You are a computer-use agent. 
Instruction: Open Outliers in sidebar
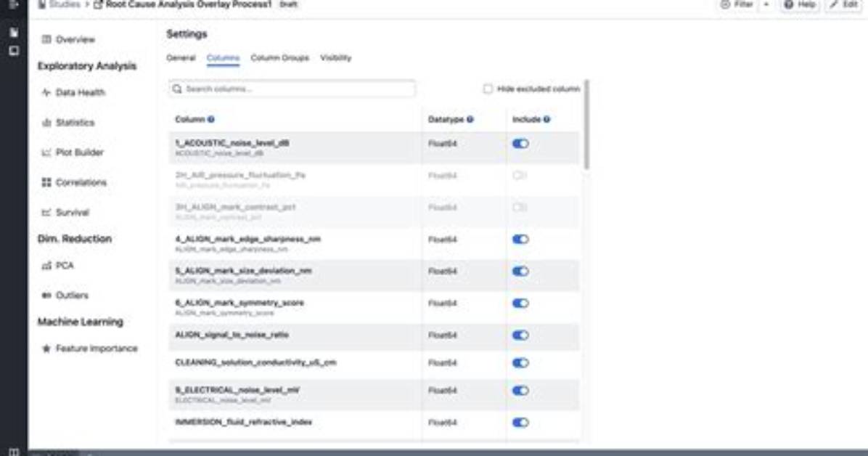click(64, 296)
